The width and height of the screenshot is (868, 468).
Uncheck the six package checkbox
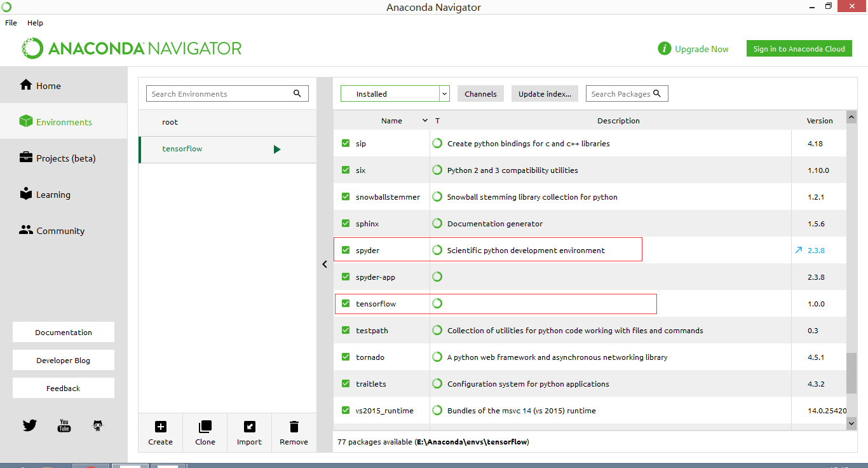point(346,170)
